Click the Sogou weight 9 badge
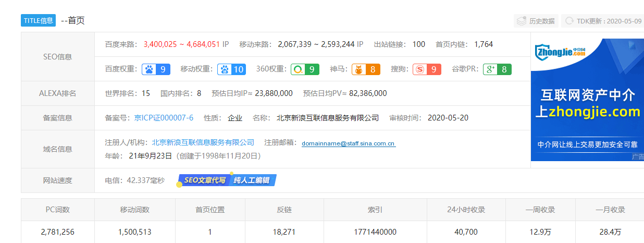The image size is (644, 243). (x=427, y=69)
